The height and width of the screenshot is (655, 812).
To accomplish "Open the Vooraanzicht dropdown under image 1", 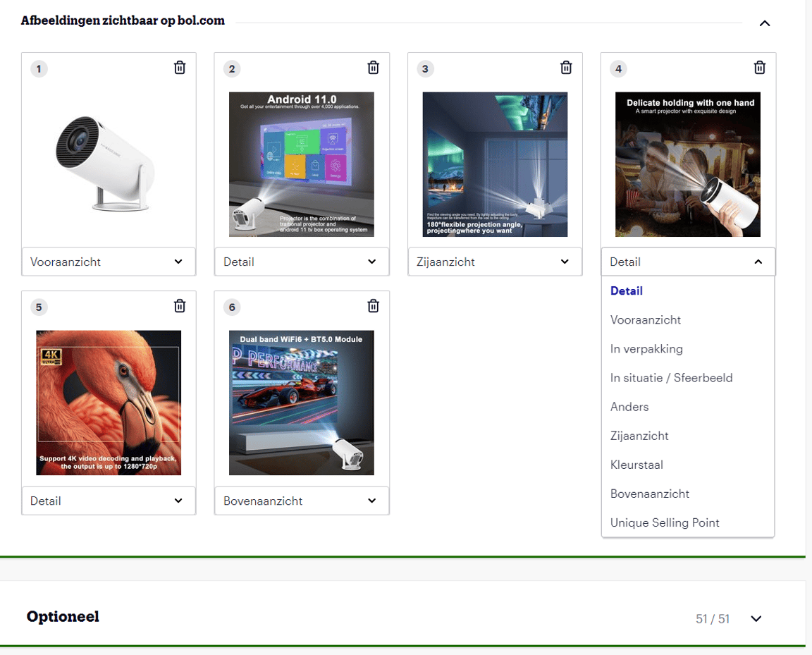I will point(109,262).
